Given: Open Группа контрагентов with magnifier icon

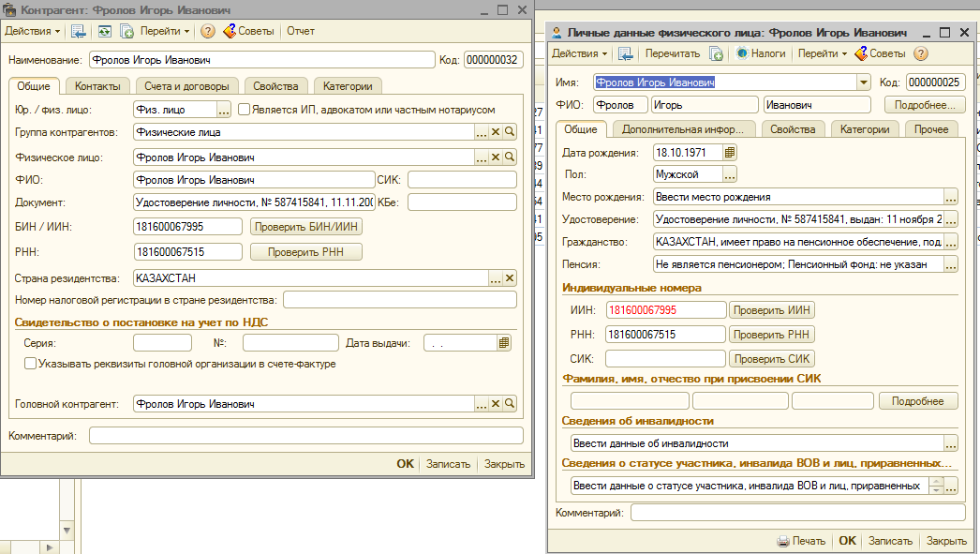Looking at the screenshot, I should [510, 132].
